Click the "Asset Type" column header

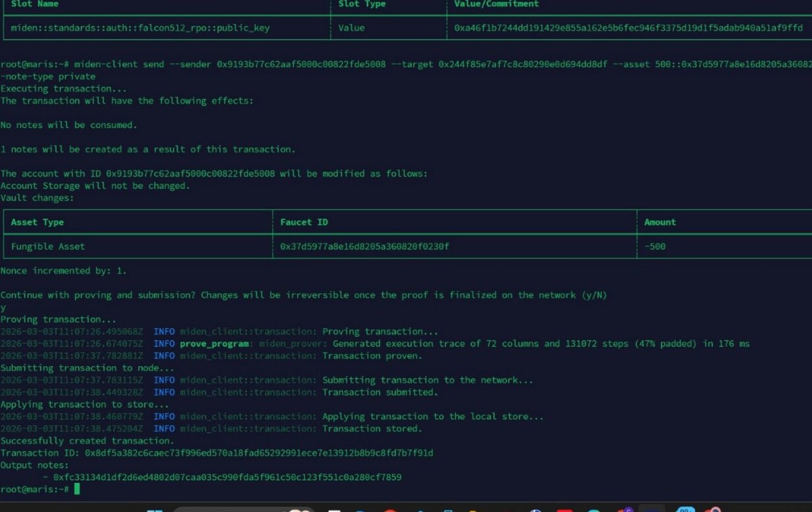(x=37, y=222)
